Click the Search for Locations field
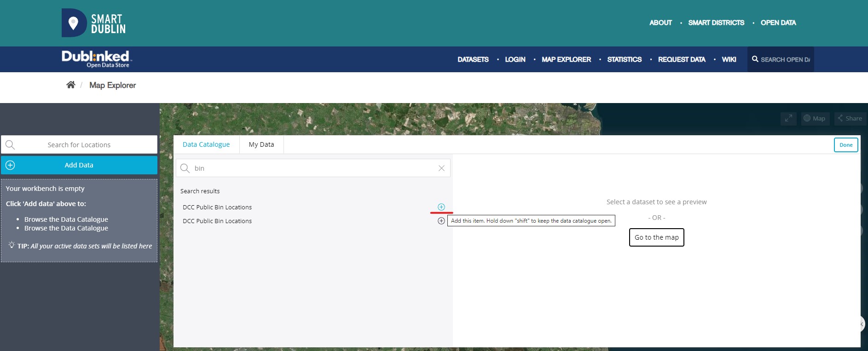 [79, 145]
